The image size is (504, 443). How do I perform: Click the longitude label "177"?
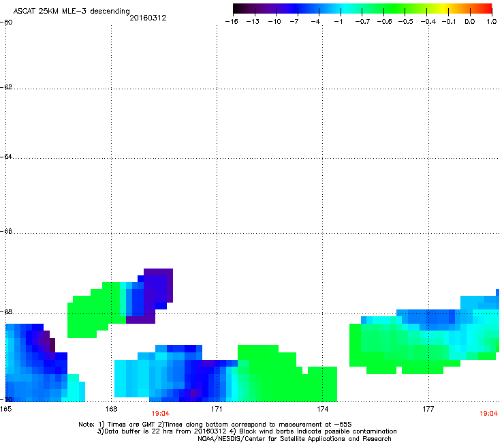(x=428, y=409)
